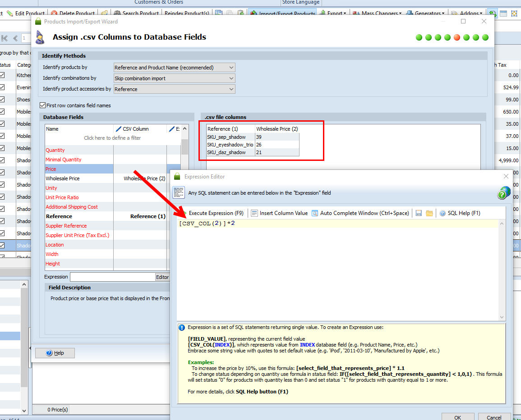Click the Wholesale Price (2) csv column header
Viewport: 521px width, 420px height.
click(x=277, y=129)
